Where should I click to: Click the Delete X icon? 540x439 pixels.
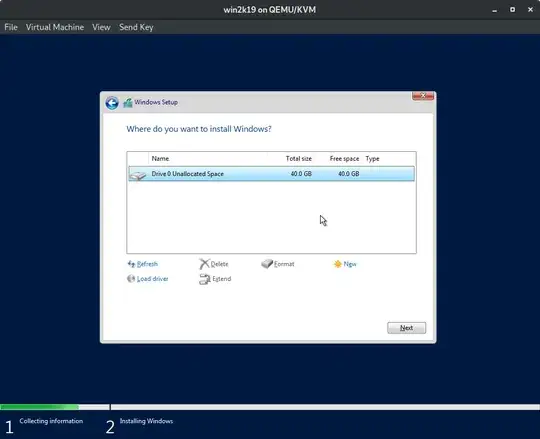click(204, 264)
